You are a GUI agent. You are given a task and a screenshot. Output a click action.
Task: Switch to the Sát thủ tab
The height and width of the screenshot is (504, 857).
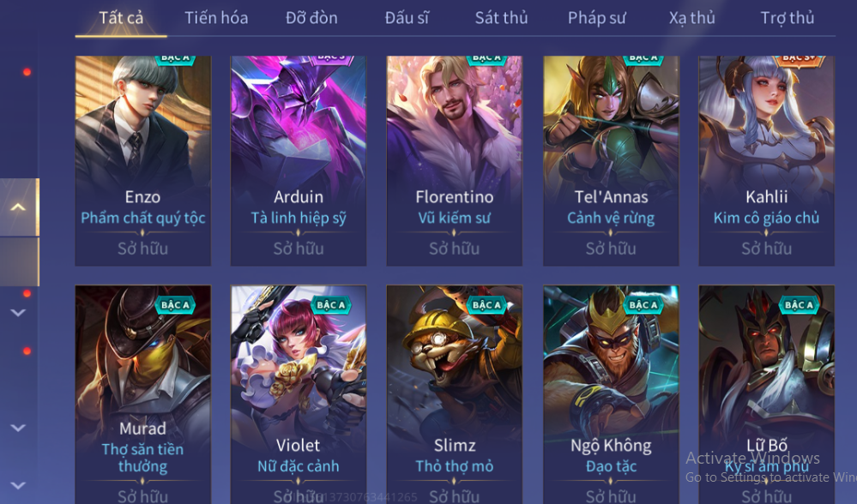pos(501,18)
